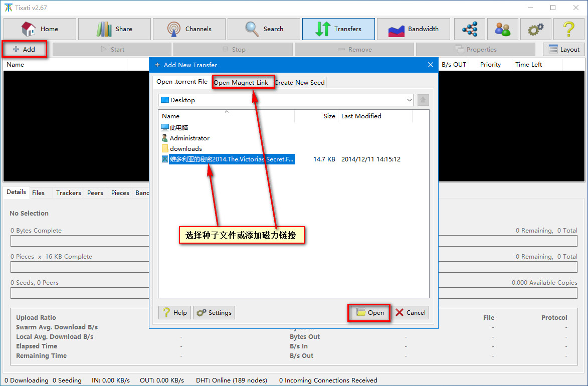Click the Tixati title bar icon
Image resolution: width=588 pixels, height=386 pixels.
click(8, 8)
